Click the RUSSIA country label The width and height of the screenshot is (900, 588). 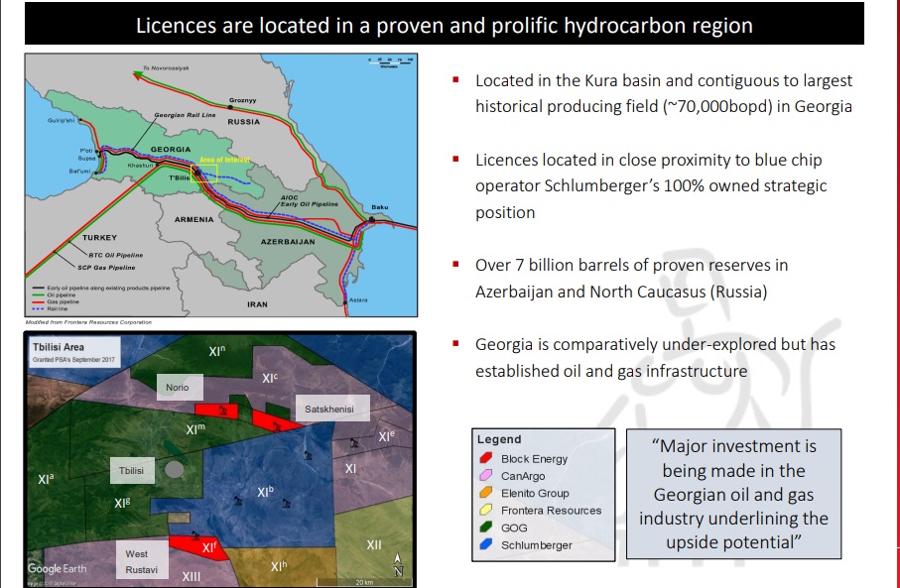pos(243,122)
